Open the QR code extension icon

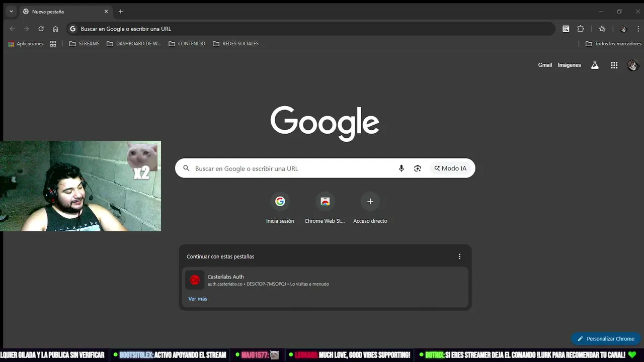[566, 29]
